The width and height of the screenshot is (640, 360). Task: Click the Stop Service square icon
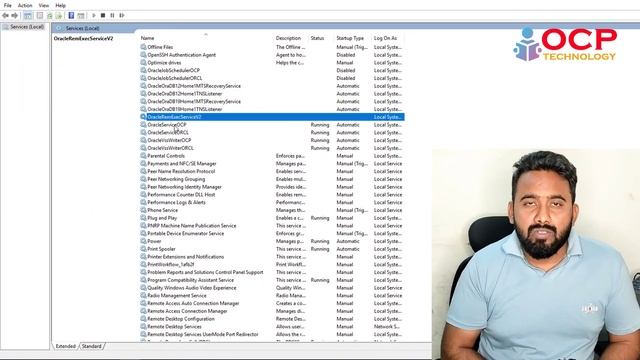[103, 16]
